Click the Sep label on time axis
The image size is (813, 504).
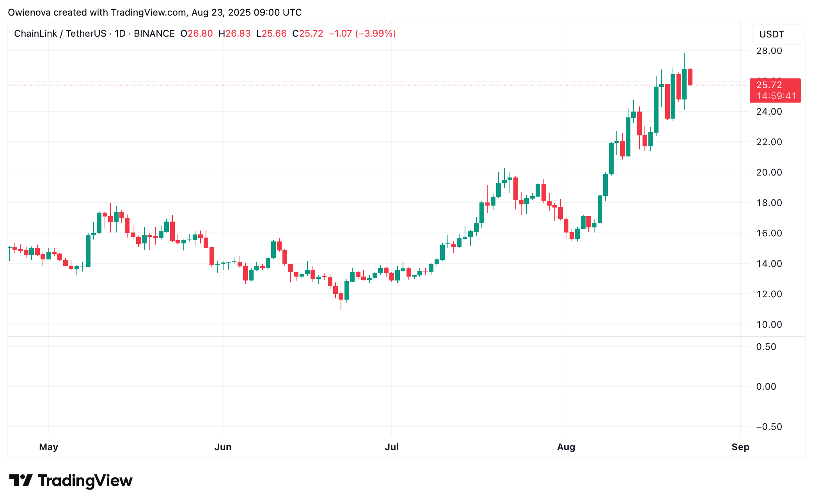740,447
